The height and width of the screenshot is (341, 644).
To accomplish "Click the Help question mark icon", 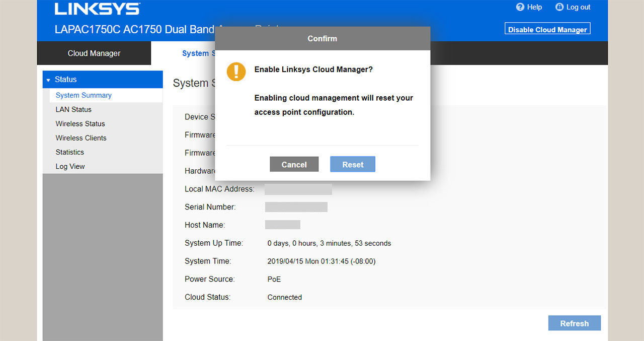I will [520, 7].
